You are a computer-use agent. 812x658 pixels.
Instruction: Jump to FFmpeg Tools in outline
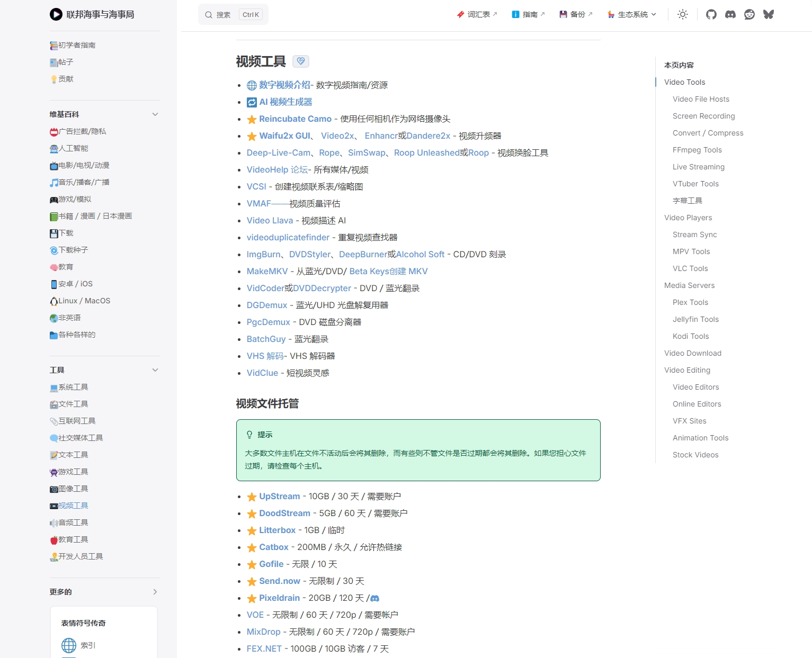click(697, 150)
